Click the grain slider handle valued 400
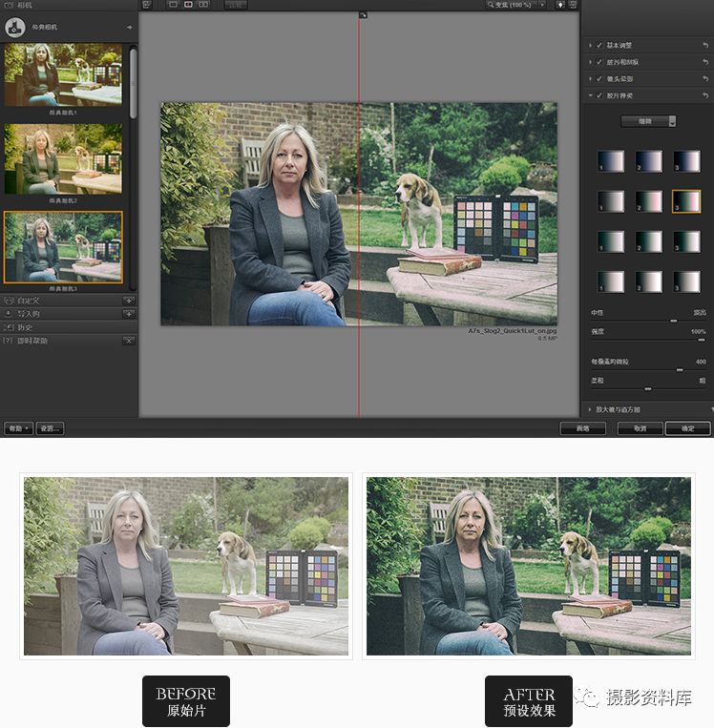714x728 pixels. [x=680, y=370]
